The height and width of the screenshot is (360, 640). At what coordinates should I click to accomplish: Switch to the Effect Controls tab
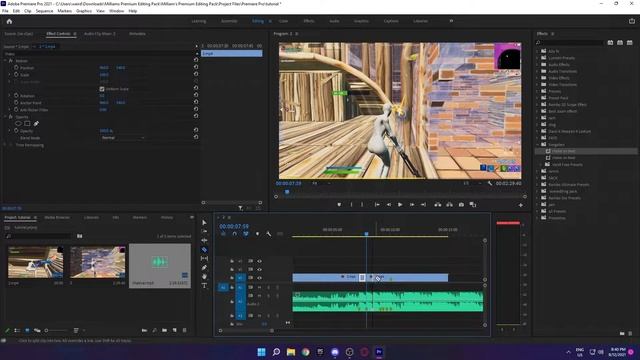click(58, 34)
